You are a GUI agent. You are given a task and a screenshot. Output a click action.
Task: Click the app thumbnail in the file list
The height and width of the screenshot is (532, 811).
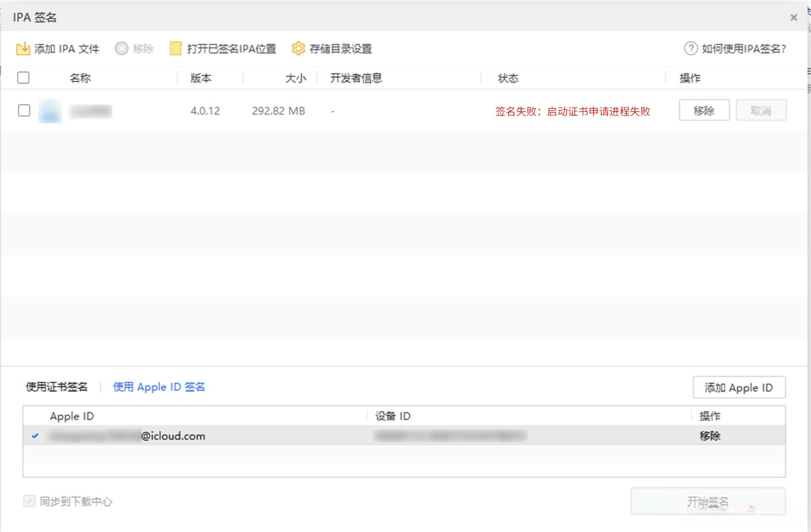[49, 111]
